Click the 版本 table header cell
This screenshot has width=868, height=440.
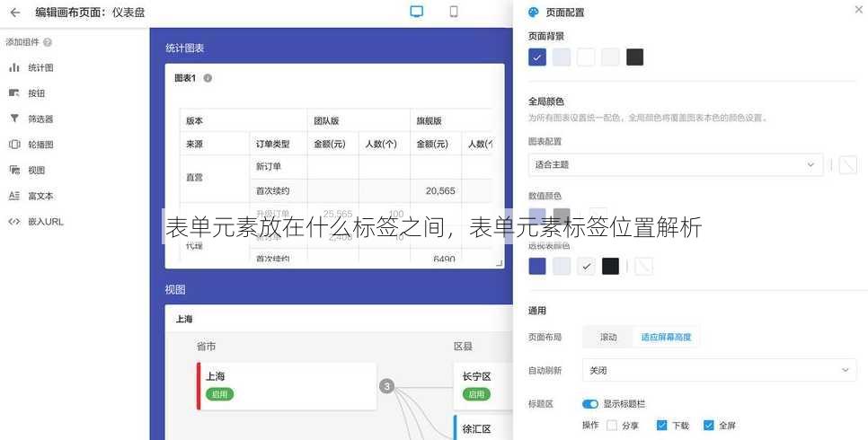[x=244, y=120]
